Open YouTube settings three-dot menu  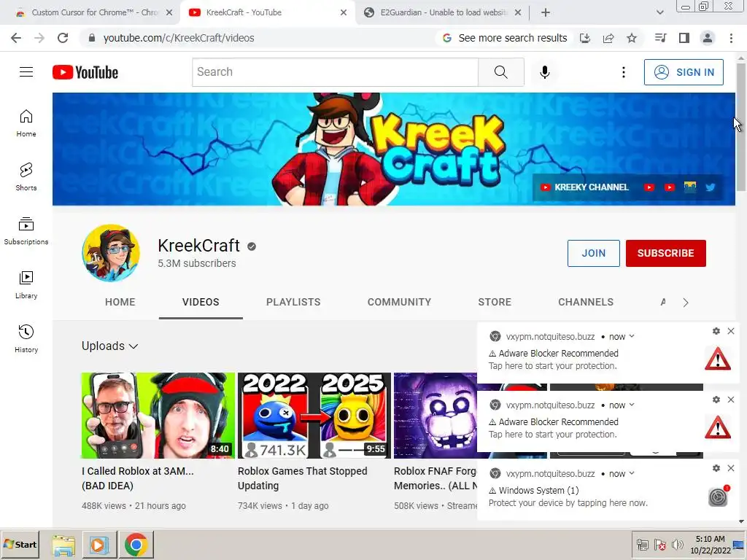pyautogui.click(x=623, y=72)
